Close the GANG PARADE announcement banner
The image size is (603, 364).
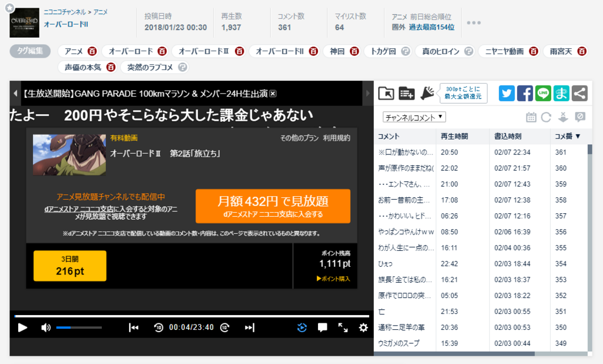coord(273,94)
